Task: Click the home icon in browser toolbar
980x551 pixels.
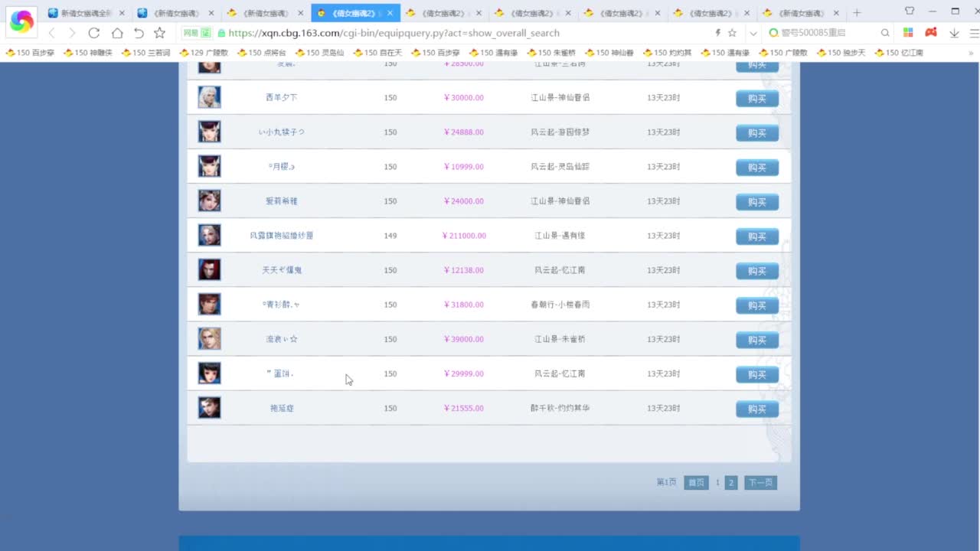Action: [116, 33]
